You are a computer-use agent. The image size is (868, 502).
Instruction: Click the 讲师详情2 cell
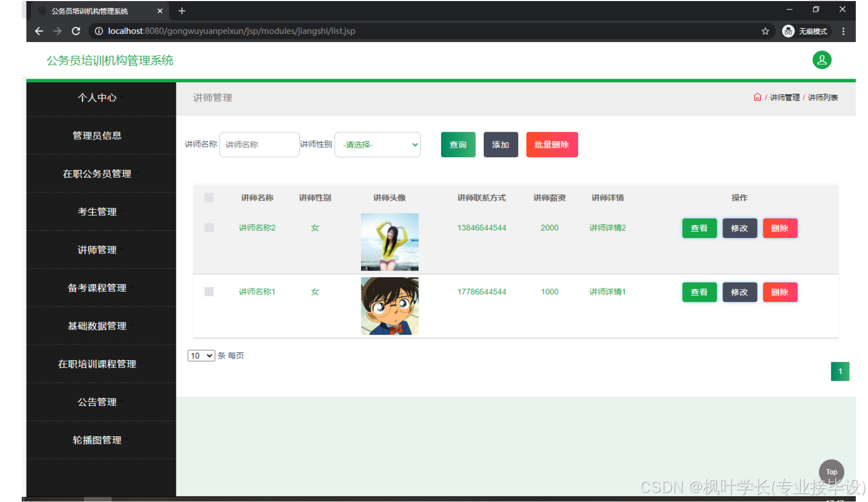[x=607, y=227]
